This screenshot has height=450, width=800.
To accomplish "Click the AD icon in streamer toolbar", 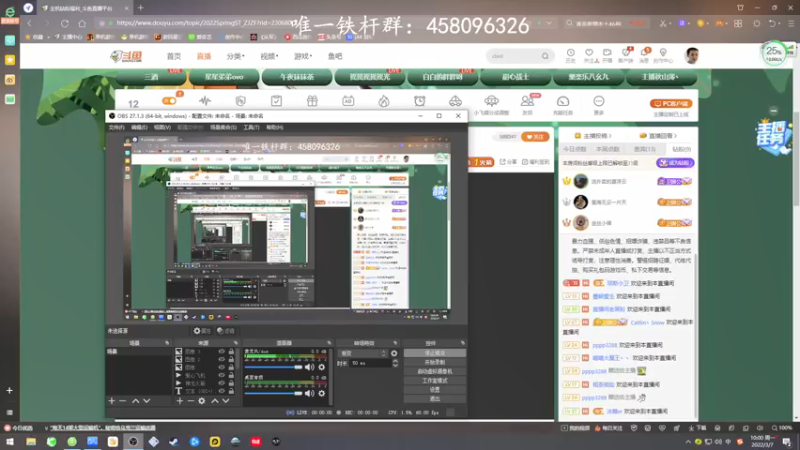I will click(x=348, y=101).
